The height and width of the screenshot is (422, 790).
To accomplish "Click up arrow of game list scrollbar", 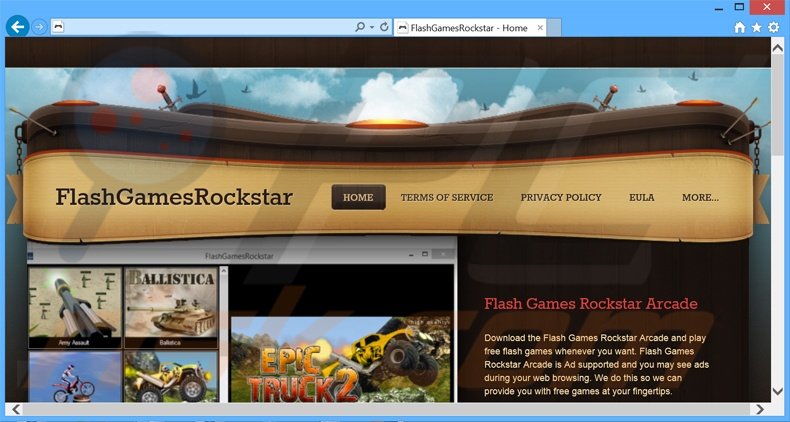I will (x=224, y=271).
